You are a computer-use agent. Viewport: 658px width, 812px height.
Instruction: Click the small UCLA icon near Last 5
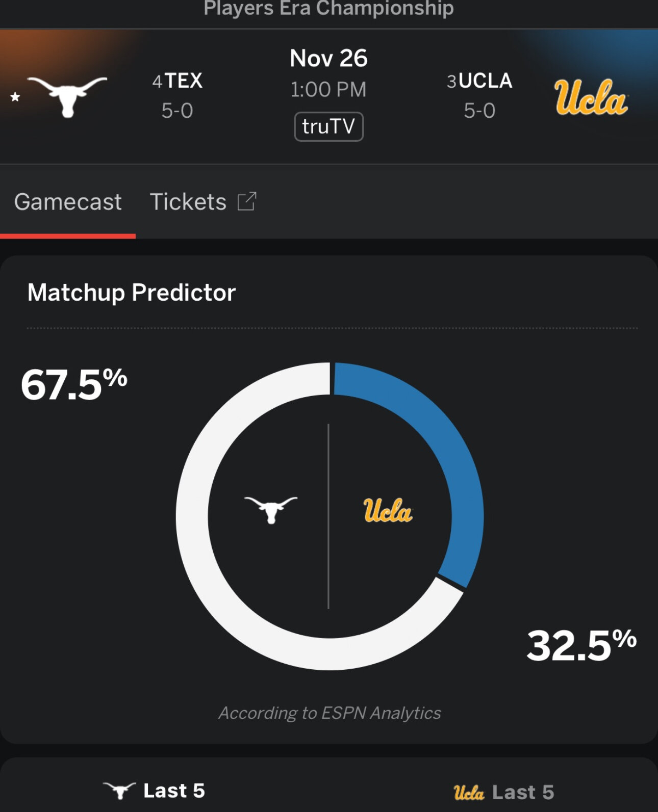click(468, 793)
